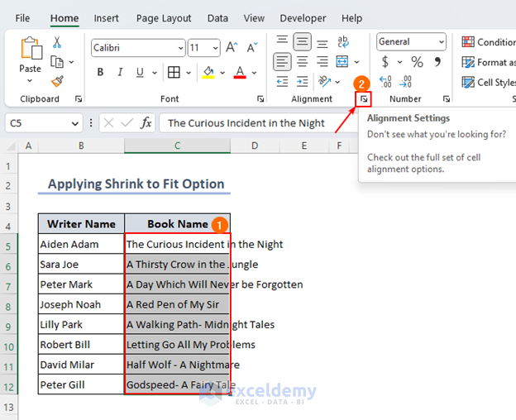Open Alignment Settings dialog launcher

point(364,99)
